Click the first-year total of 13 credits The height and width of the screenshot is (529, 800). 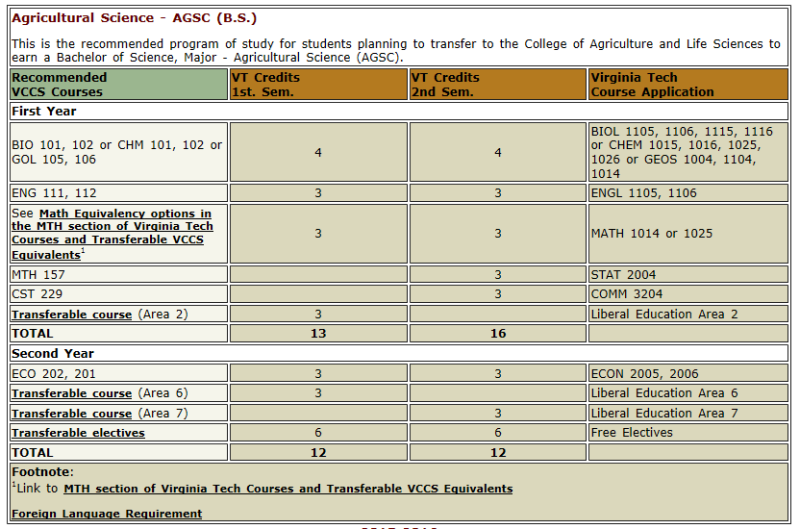click(x=318, y=333)
